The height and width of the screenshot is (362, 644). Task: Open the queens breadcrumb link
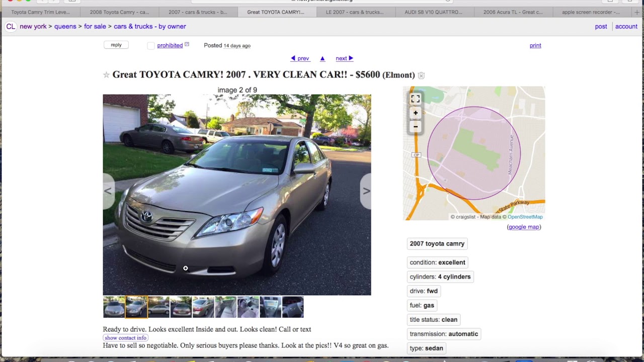pyautogui.click(x=65, y=26)
